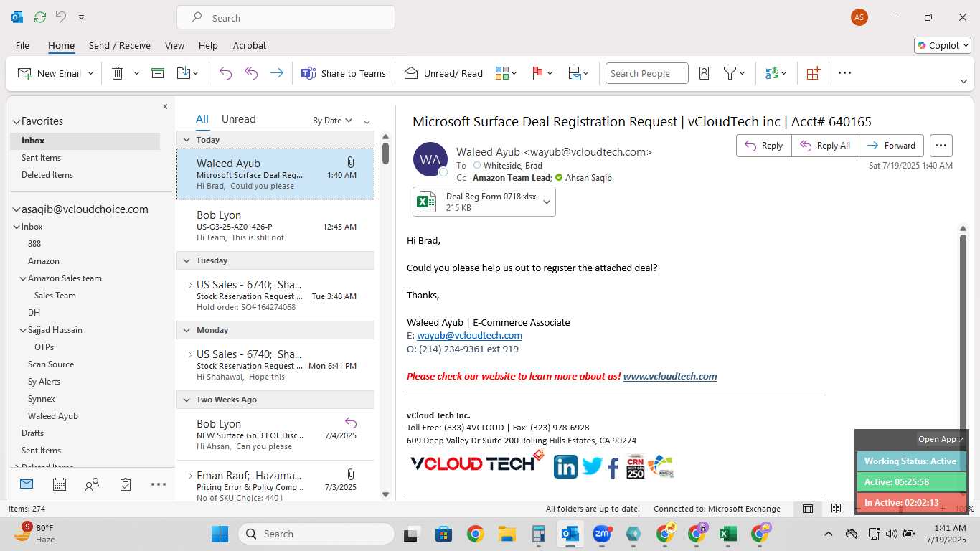Image resolution: width=980 pixels, height=551 pixels.
Task: Click the Move to folder icon
Action: coord(184,73)
